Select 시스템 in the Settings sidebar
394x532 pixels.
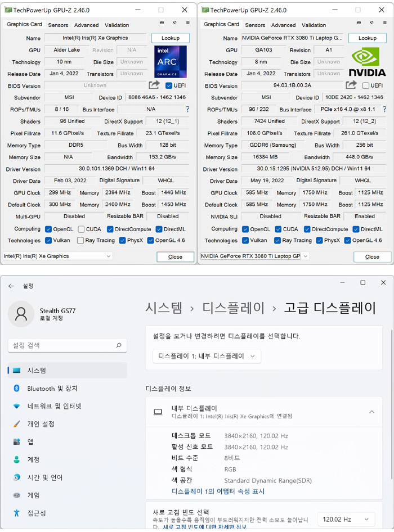click(67, 370)
